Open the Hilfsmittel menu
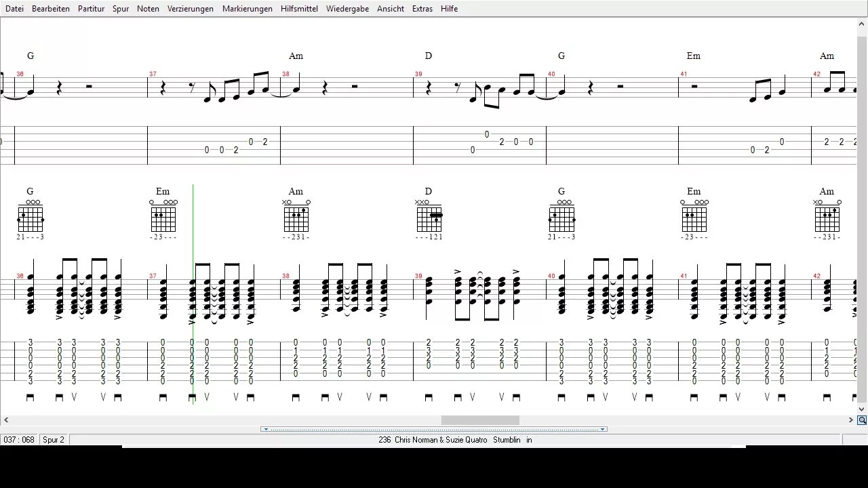The image size is (868, 488). [x=299, y=9]
